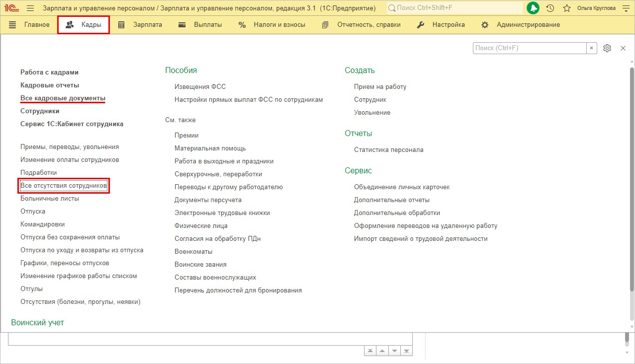
Task: Open Изменение графиков работы списком
Action: [x=79, y=276]
